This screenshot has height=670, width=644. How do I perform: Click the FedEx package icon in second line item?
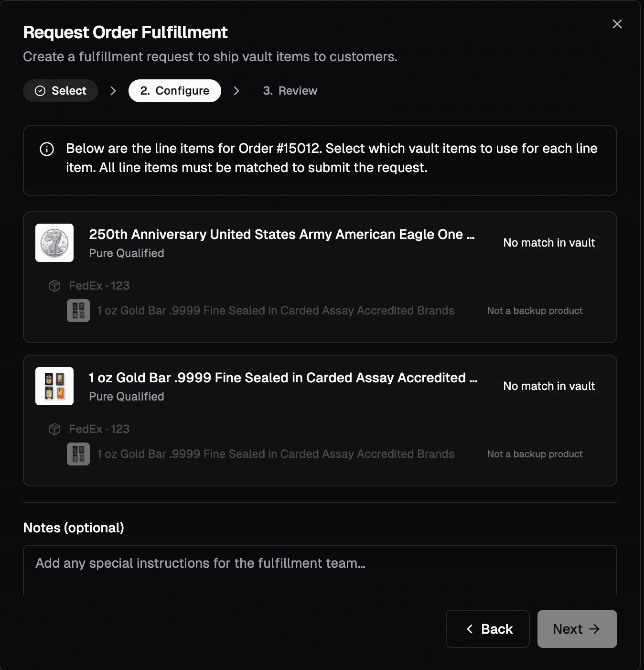pos(54,429)
